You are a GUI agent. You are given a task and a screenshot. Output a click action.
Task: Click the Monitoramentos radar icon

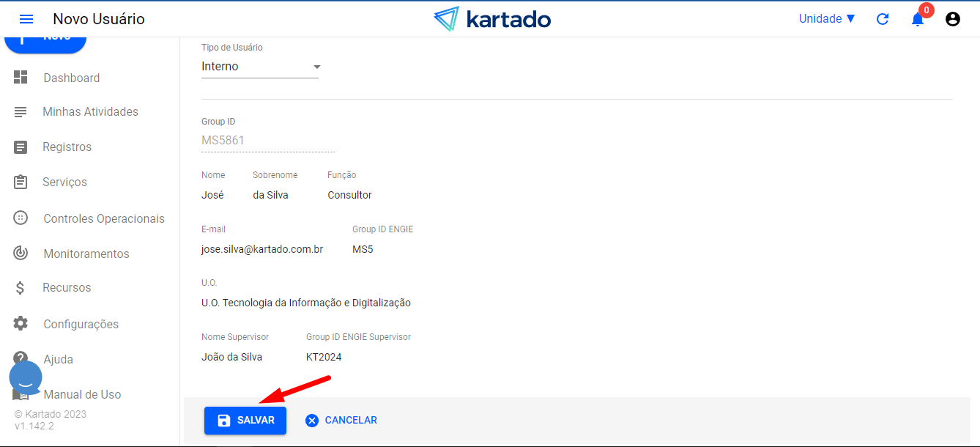(x=21, y=254)
